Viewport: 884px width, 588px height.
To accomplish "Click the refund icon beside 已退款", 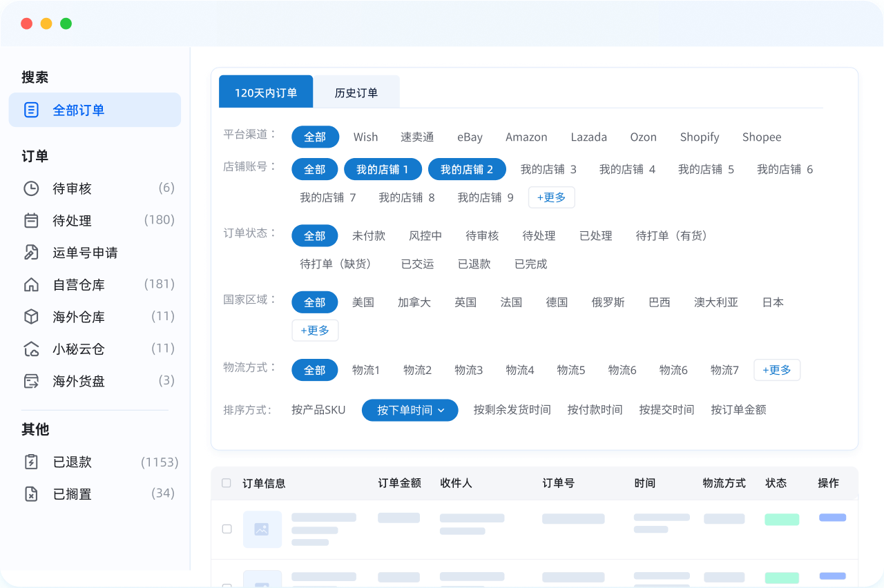I will [x=31, y=462].
